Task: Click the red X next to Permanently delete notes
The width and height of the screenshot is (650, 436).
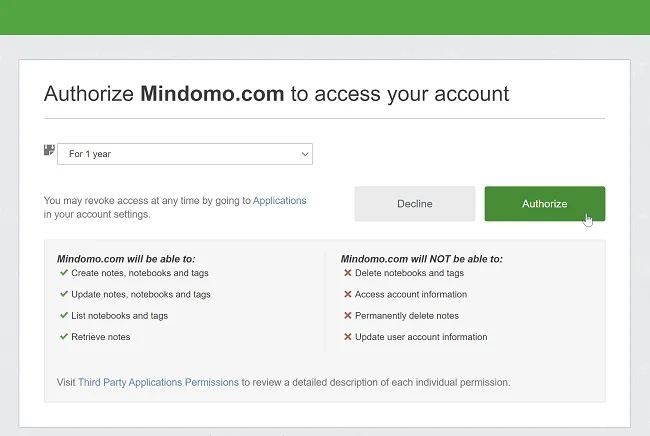Action: point(348,315)
